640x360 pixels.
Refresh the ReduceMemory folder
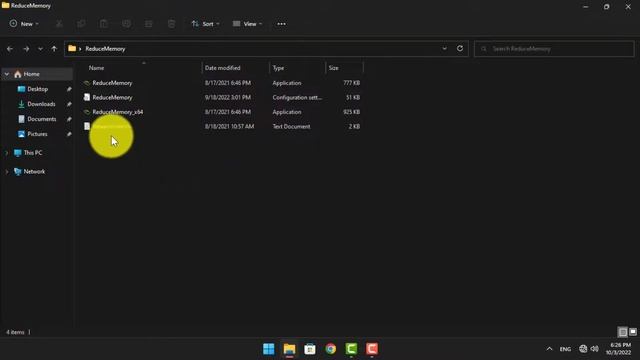(460, 49)
